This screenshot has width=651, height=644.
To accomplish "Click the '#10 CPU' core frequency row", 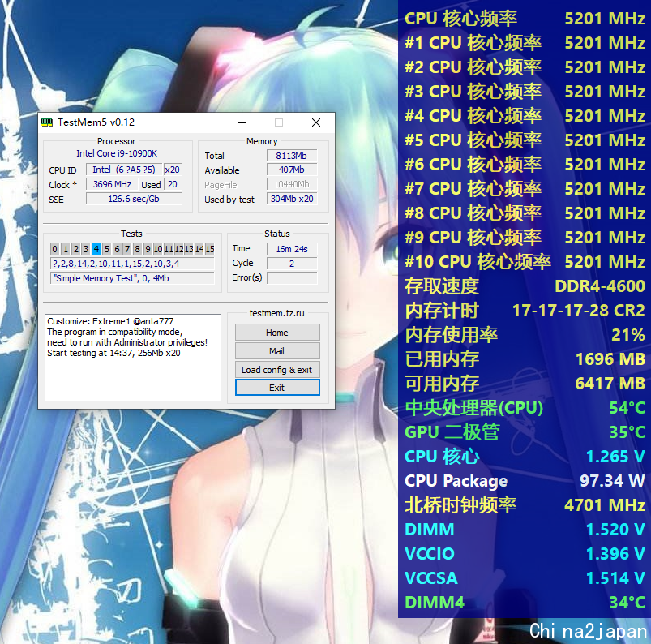I will click(525, 262).
